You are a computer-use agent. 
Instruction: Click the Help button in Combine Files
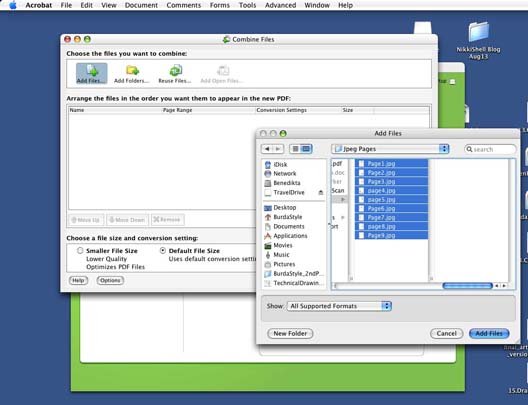(78, 280)
